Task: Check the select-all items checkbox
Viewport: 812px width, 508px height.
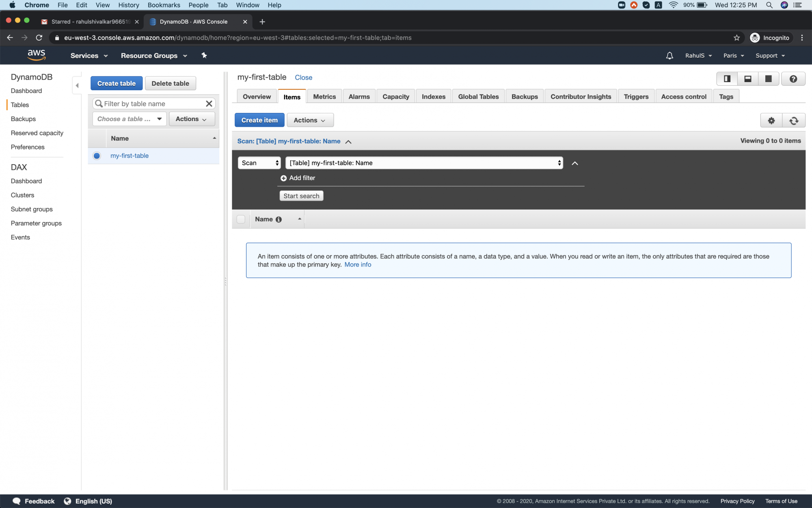Action: pos(241,219)
